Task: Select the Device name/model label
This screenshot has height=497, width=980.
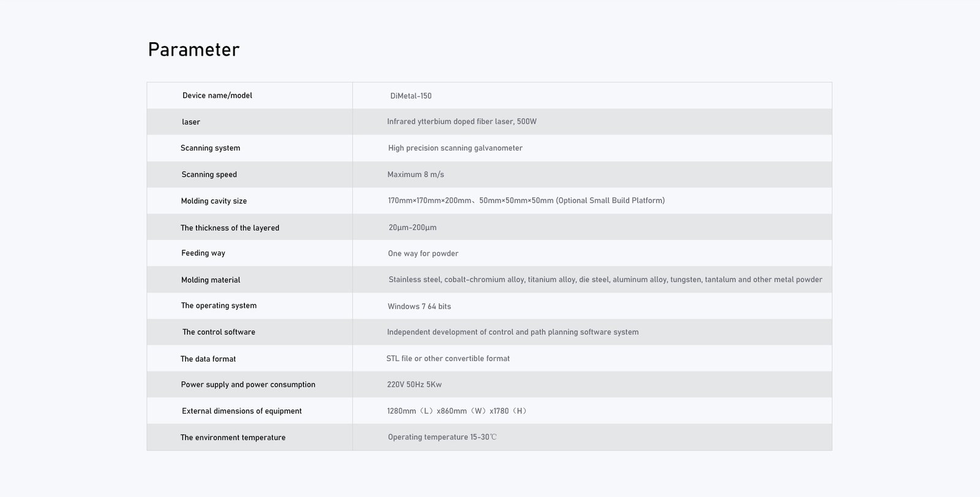Action: click(x=217, y=95)
